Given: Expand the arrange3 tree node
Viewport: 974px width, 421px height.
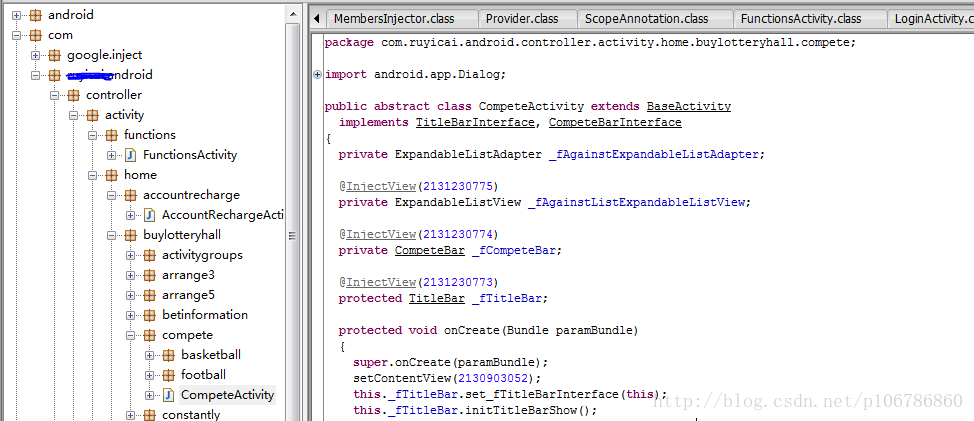Looking at the screenshot, I should click(x=130, y=275).
